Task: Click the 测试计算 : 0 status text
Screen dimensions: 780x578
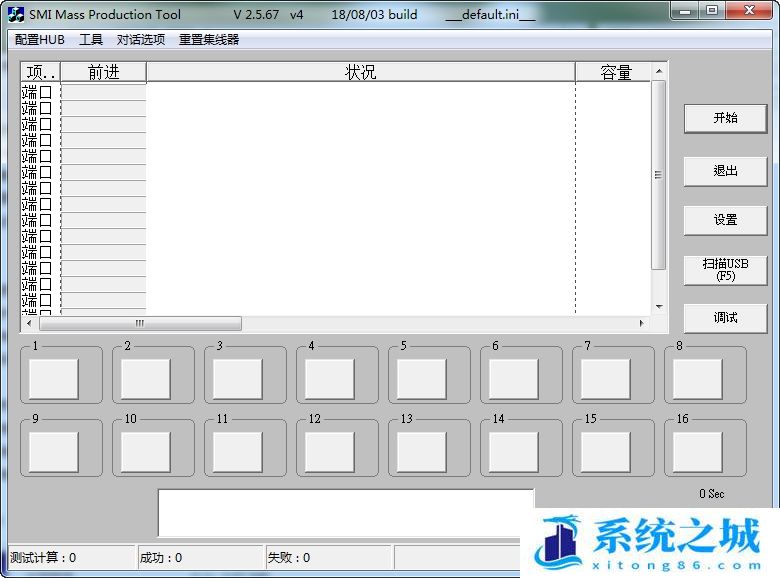Action: point(43,558)
